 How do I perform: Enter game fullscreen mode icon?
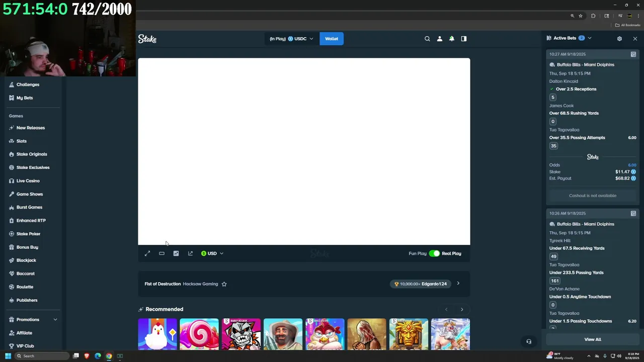click(147, 253)
